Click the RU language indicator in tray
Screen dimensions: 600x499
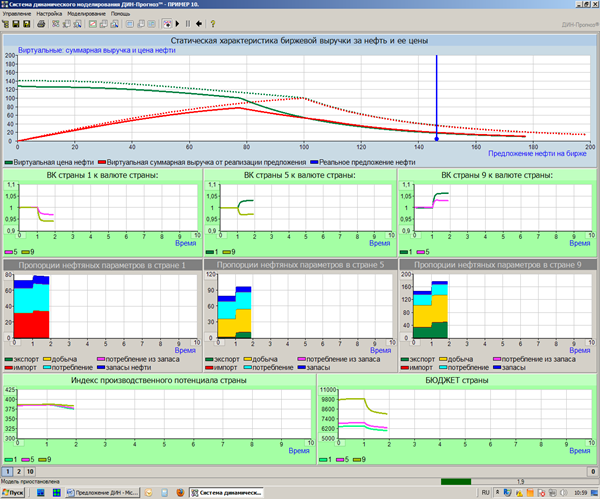tap(486, 492)
